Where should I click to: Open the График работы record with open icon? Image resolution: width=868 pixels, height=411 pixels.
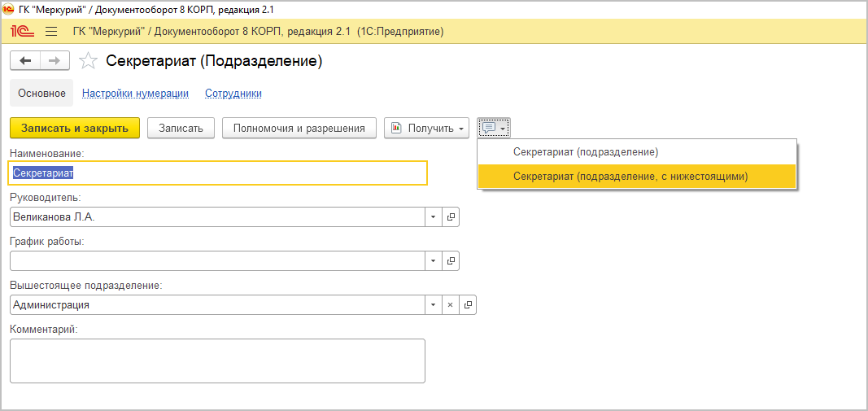click(451, 260)
